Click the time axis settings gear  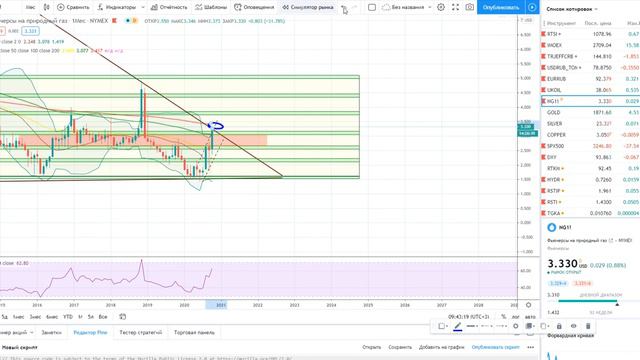[529, 305]
